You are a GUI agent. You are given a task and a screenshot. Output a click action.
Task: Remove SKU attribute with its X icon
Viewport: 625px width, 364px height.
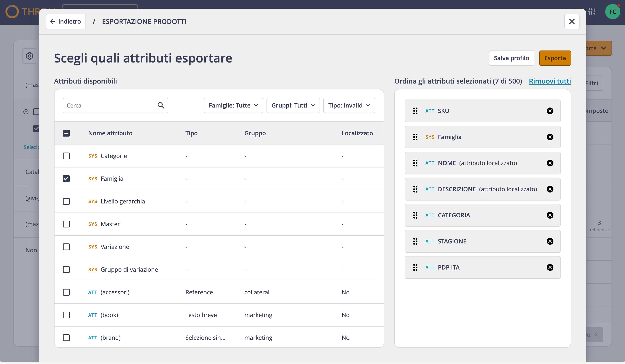[550, 111]
